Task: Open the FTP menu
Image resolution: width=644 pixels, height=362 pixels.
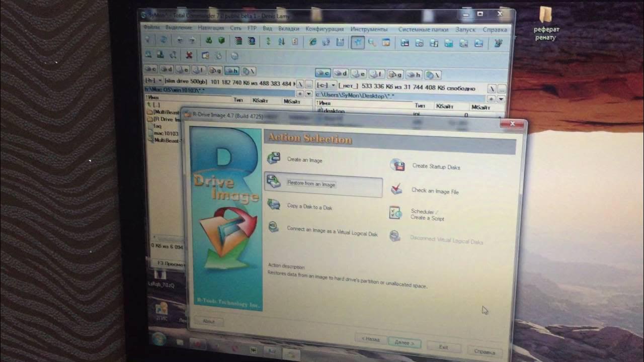Action: point(252,28)
